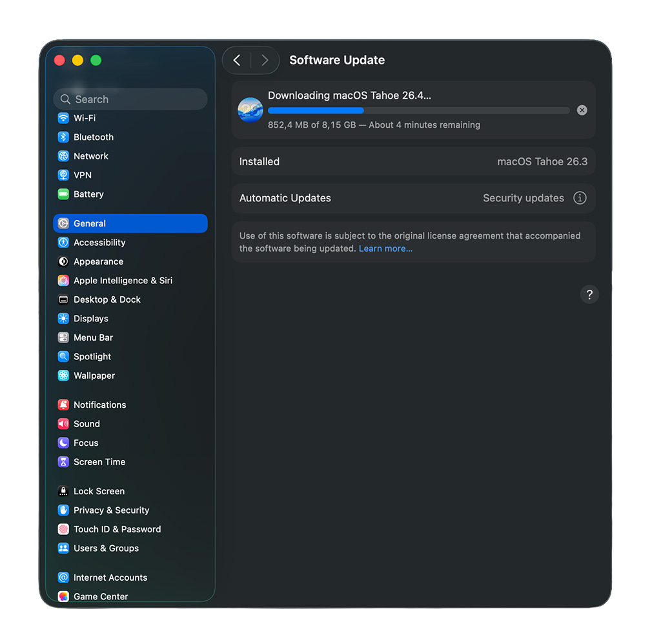Click the green zoom window button
The width and height of the screenshot is (661, 644).
96,60
